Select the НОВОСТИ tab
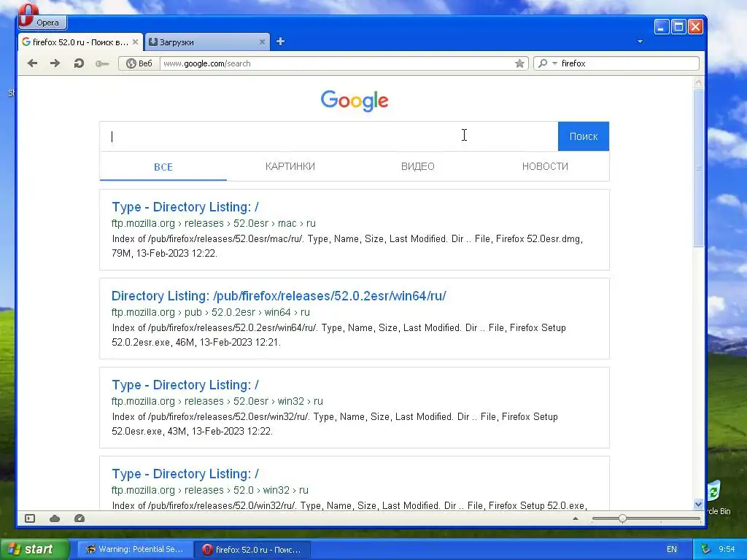Viewport: 747px width, 560px height. (545, 167)
